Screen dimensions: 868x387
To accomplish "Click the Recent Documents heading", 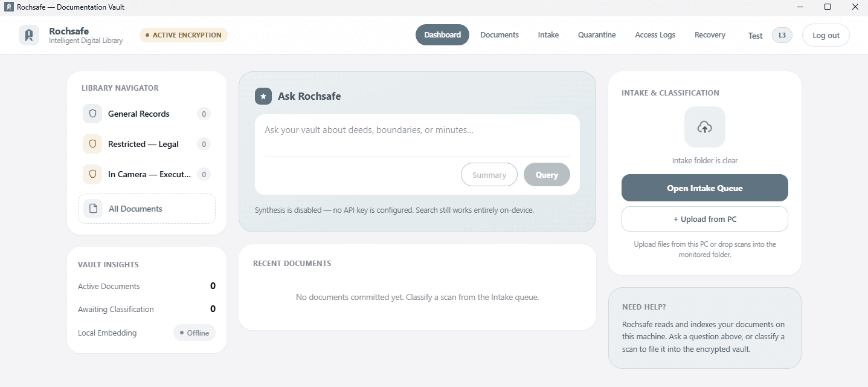I will coord(292,263).
